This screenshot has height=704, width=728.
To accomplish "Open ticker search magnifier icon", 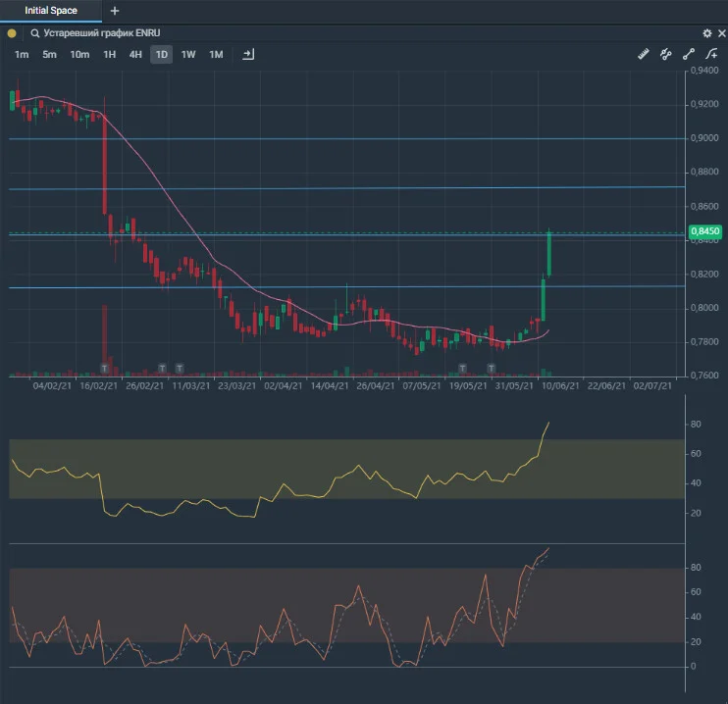I will pos(34,33).
